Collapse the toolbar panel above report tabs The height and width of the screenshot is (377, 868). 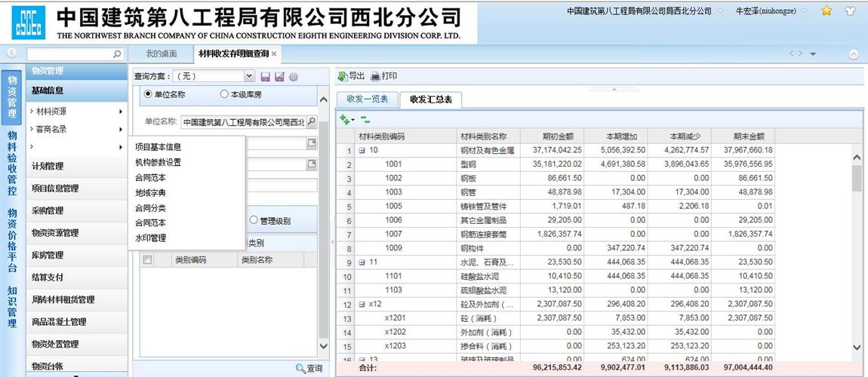pos(614,89)
